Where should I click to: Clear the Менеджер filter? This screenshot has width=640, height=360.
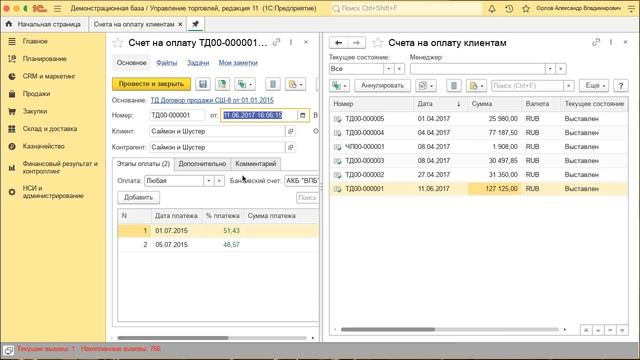click(561, 69)
